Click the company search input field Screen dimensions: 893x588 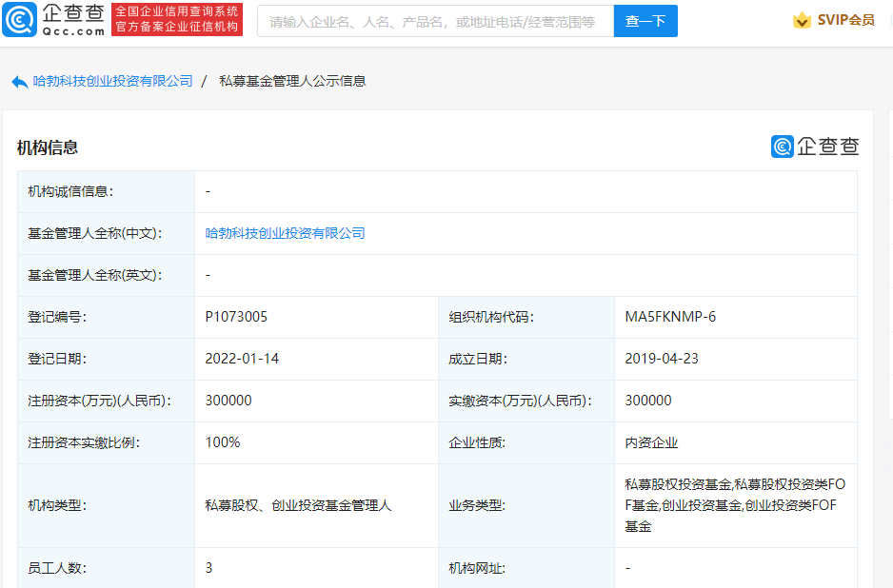click(x=436, y=21)
